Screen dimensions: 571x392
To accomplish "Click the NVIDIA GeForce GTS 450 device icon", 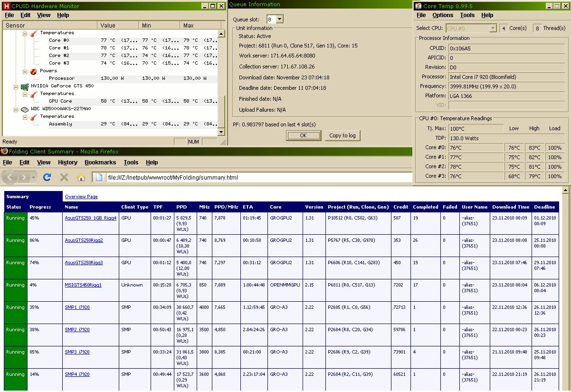I will click(x=25, y=86).
